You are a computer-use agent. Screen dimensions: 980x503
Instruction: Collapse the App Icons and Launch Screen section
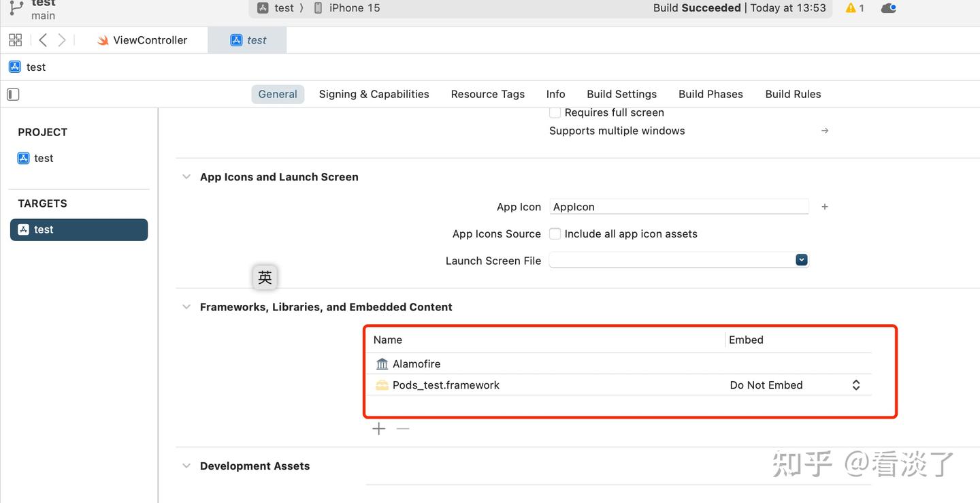[x=186, y=177]
